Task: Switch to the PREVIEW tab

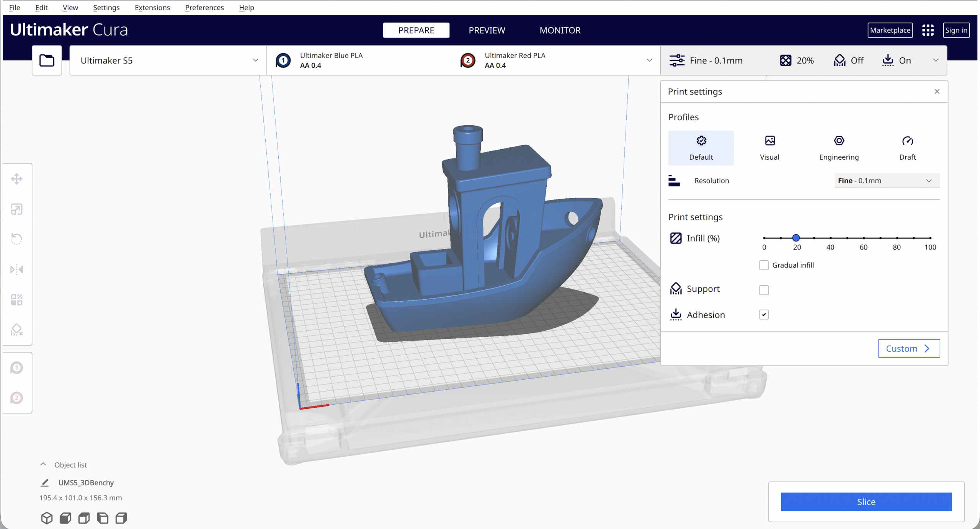Action: click(x=487, y=30)
